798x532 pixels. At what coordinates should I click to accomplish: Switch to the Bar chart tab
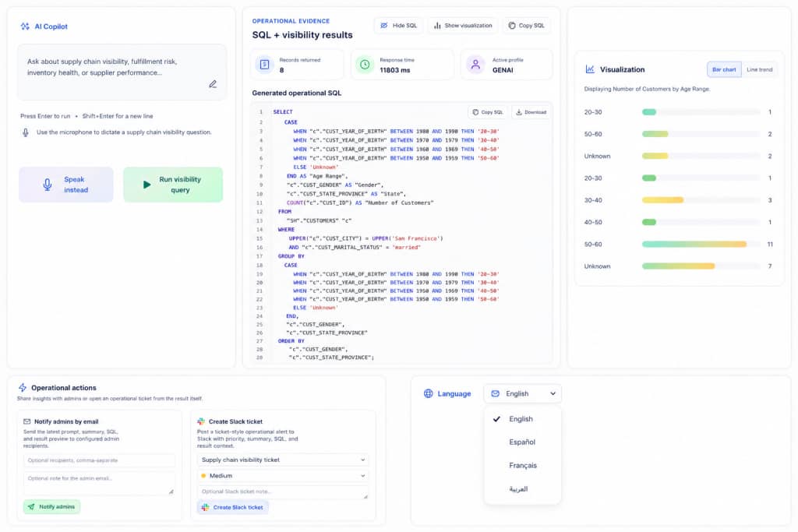pos(724,69)
